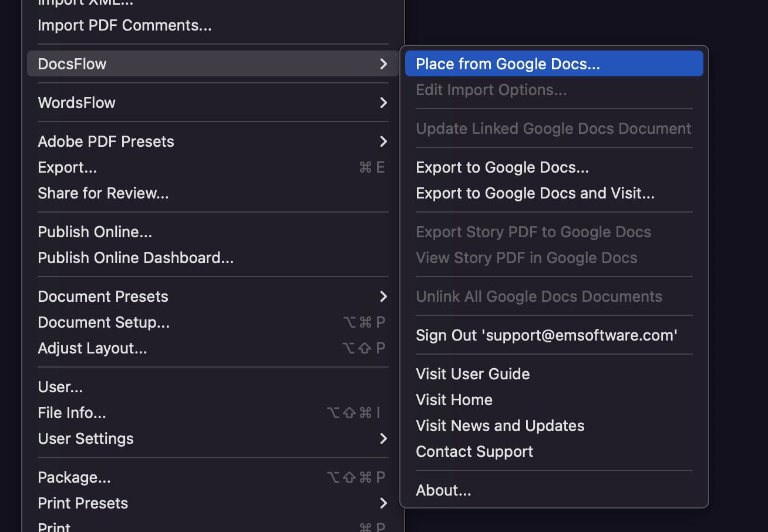Open Document Setup...
This screenshot has width=768, height=532.
213,322
